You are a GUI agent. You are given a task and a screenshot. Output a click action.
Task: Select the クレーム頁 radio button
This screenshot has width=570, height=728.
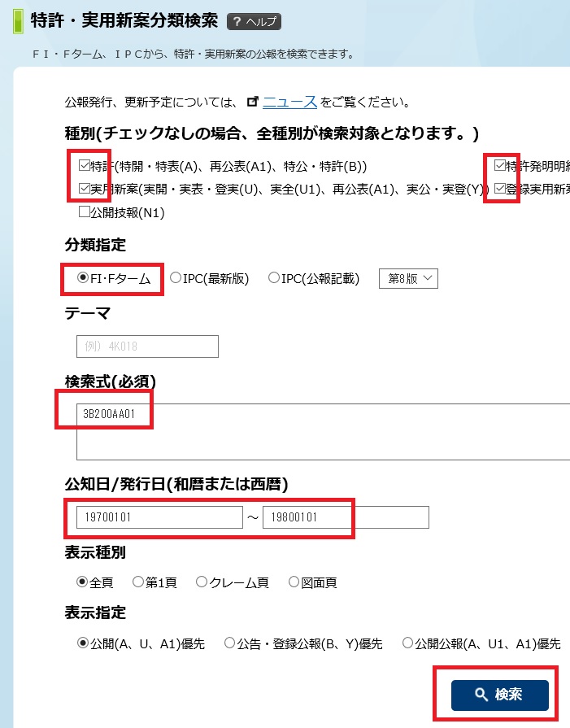click(202, 582)
